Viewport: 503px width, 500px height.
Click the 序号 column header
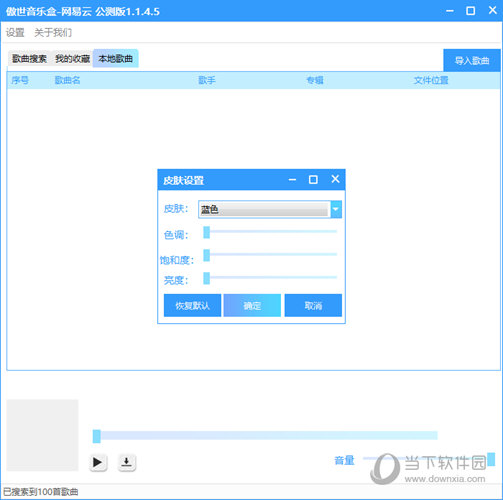click(x=20, y=80)
